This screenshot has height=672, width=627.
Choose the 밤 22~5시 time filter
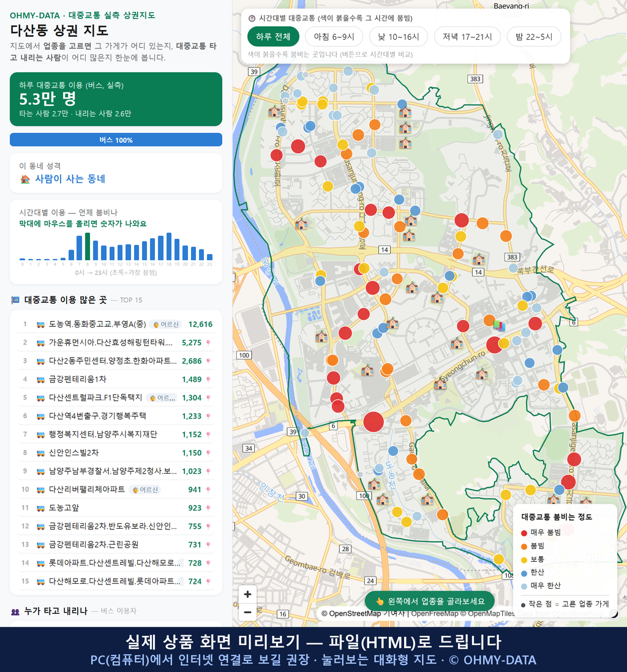(534, 37)
